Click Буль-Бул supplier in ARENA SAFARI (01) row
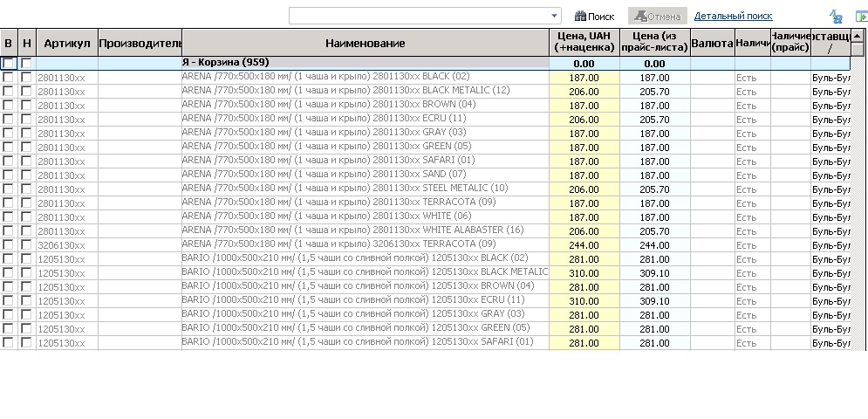This screenshot has width=868, height=419. [x=830, y=161]
